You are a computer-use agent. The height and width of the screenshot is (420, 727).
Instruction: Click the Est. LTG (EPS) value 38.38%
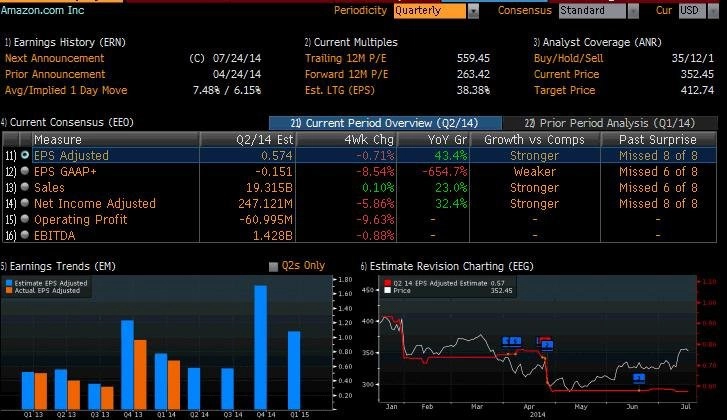click(473, 90)
